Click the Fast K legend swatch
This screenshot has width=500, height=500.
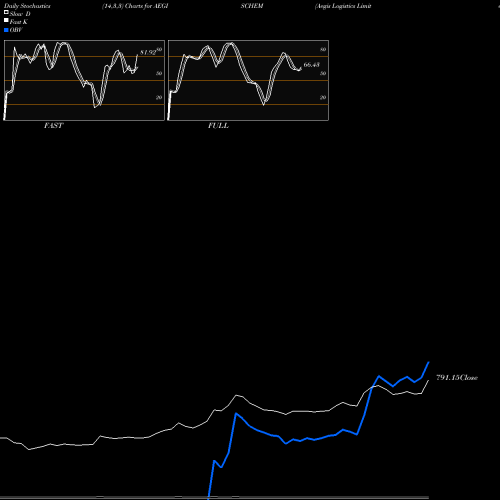click(x=6, y=20)
